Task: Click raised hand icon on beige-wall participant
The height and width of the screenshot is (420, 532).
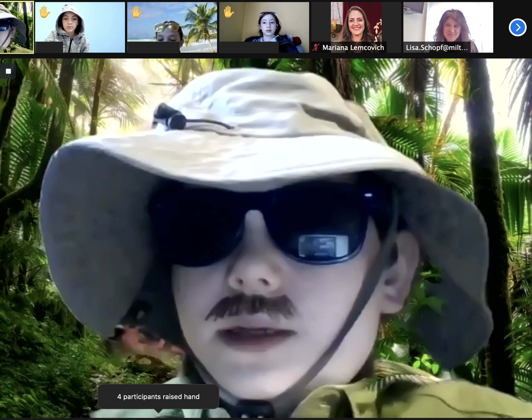Action: pos(229,12)
